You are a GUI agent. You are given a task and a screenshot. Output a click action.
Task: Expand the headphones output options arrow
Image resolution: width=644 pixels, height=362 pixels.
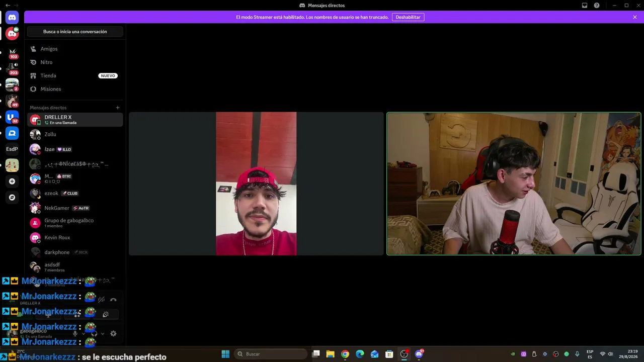(x=103, y=333)
